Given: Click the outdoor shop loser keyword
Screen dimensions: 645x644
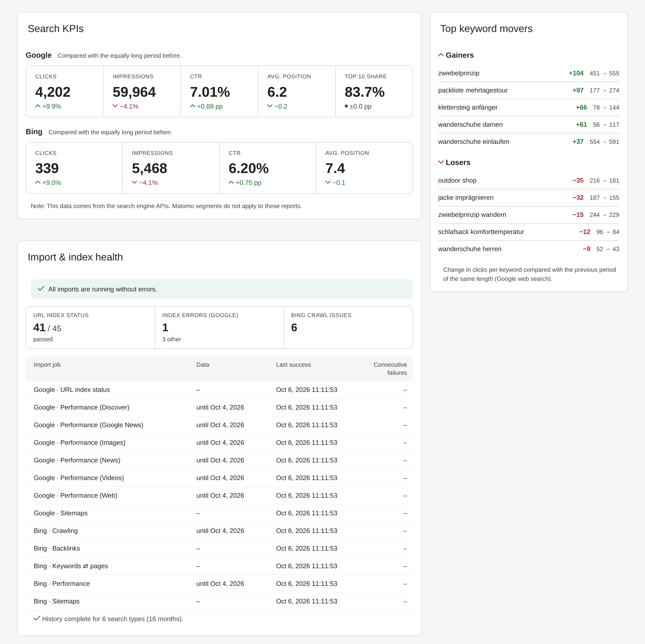Looking at the screenshot, I should click(x=457, y=181).
